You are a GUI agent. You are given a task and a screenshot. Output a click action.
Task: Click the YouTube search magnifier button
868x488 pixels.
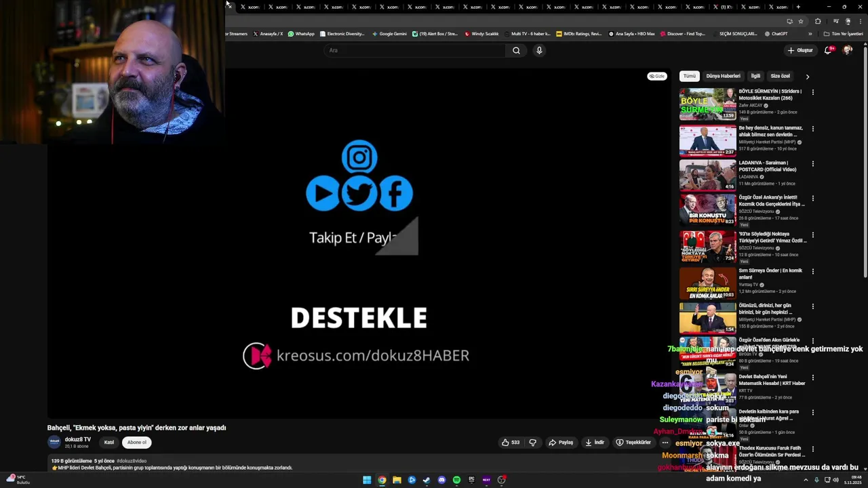tap(516, 50)
